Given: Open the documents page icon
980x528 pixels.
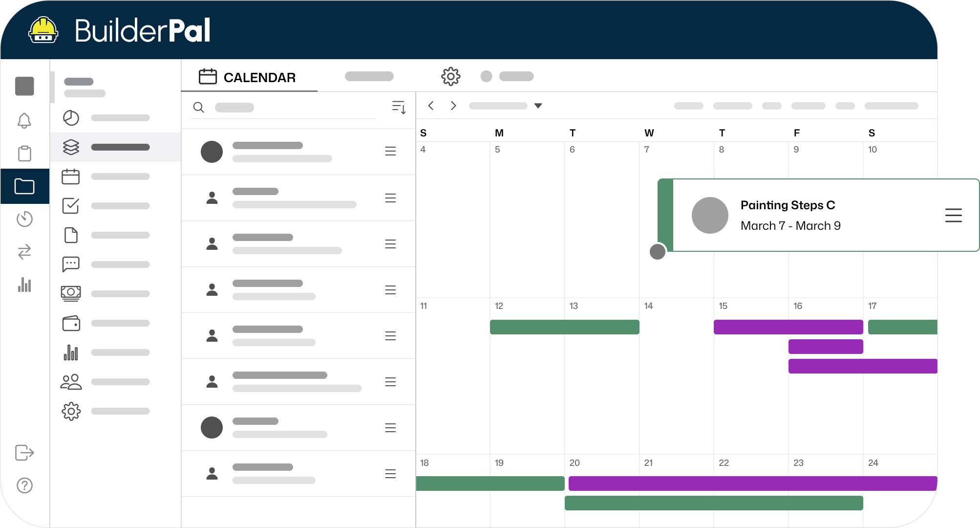Looking at the screenshot, I should click(x=71, y=235).
